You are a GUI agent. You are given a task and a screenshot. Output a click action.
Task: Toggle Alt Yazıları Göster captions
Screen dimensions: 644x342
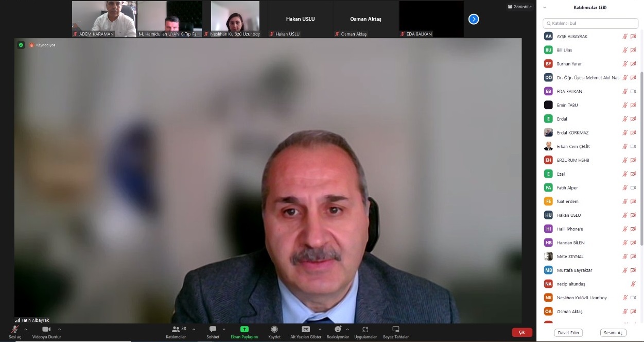[306, 329]
